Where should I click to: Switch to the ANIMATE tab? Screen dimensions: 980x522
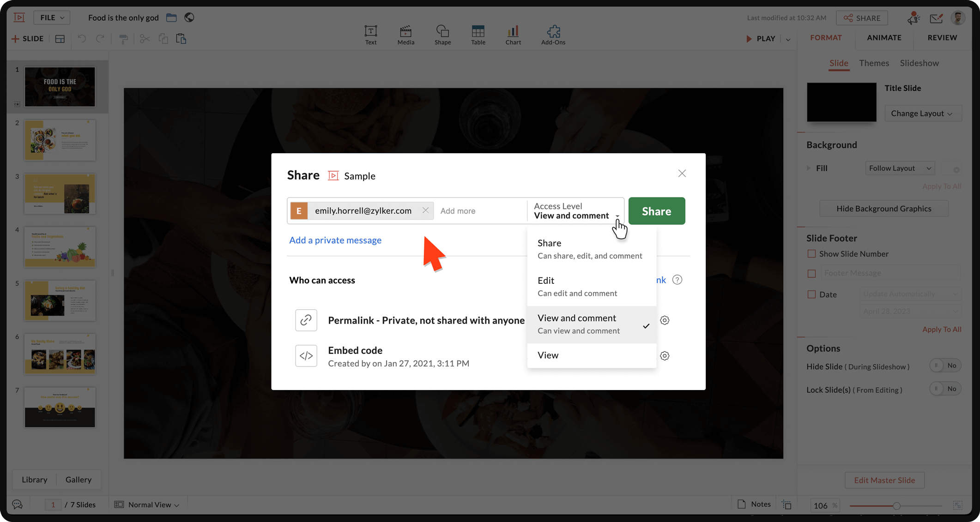pos(884,38)
